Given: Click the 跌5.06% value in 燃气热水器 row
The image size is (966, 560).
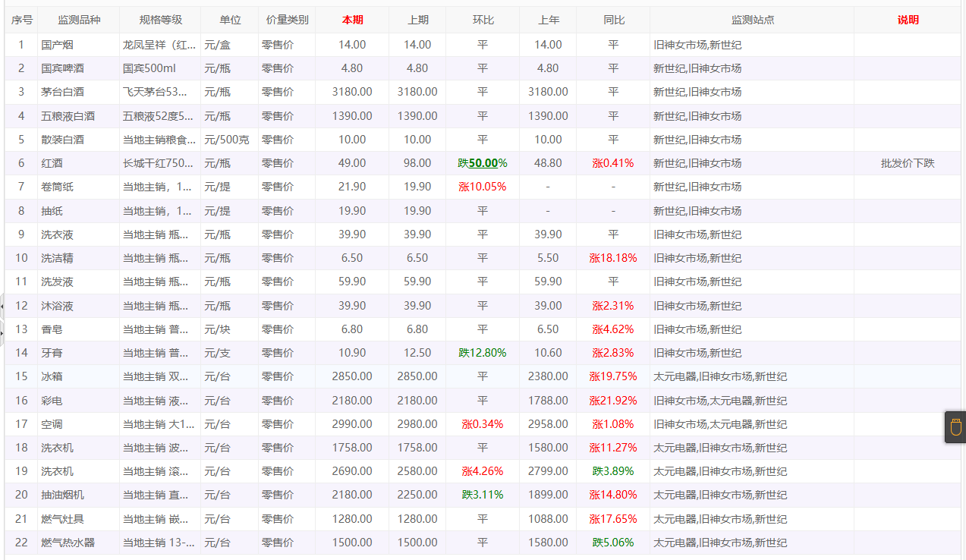Looking at the screenshot, I should [613, 543].
